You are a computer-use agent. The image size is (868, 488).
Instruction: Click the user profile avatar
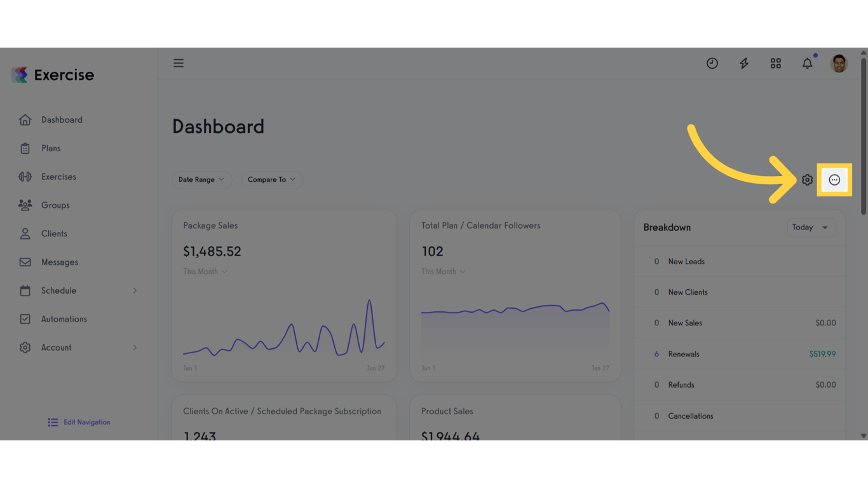point(839,64)
